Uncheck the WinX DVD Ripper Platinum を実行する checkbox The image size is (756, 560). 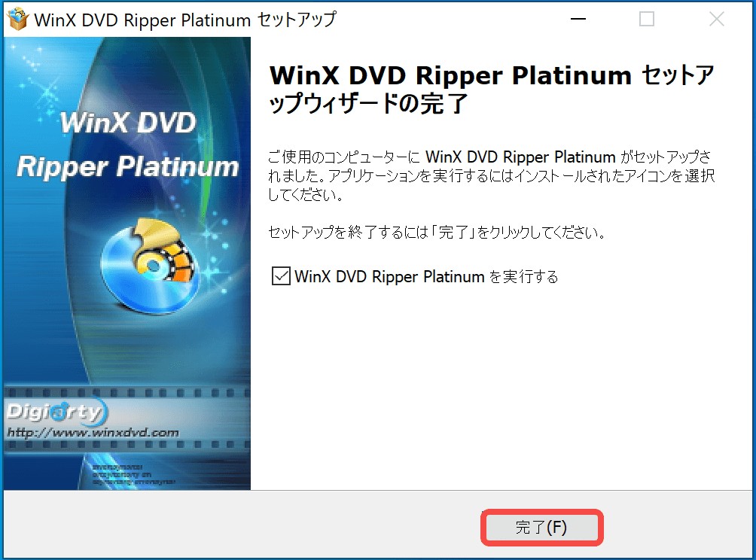point(281,276)
